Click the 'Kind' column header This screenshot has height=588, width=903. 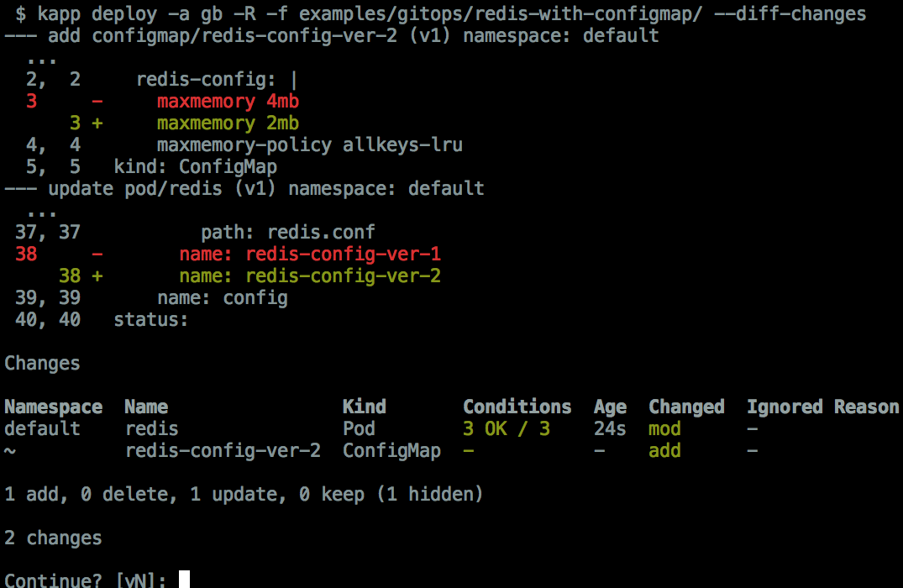pyautogui.click(x=365, y=407)
